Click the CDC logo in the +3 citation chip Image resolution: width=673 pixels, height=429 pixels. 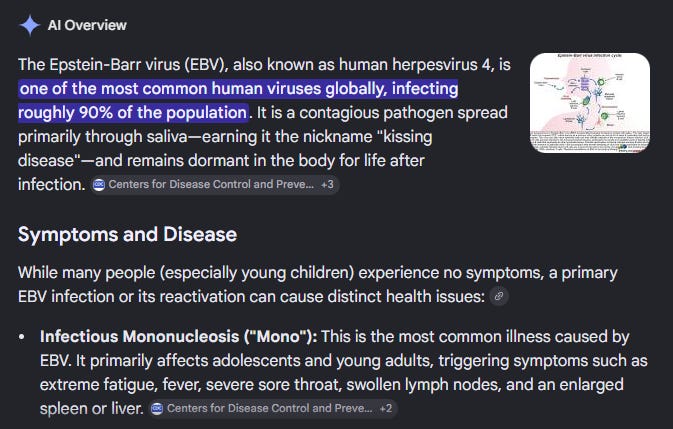[99, 184]
